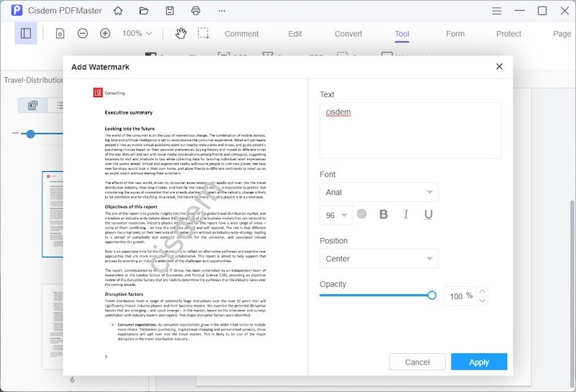Open the Edit tab
The height and width of the screenshot is (392, 576).
pos(295,34)
